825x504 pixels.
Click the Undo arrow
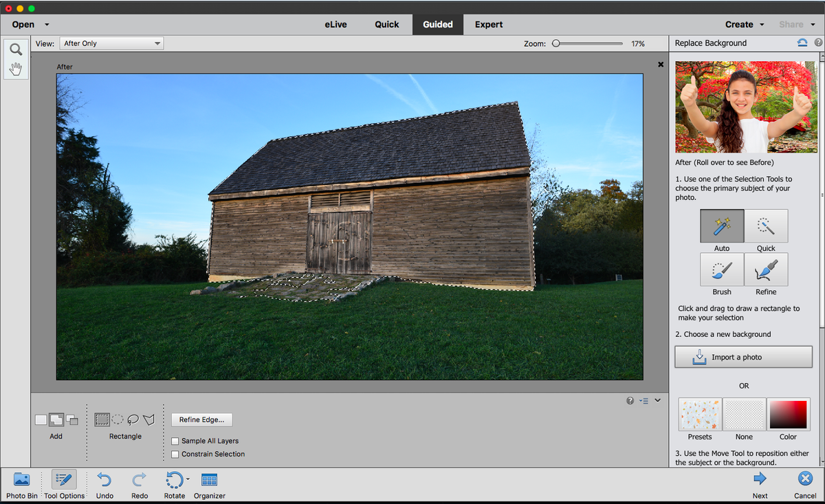coord(104,481)
